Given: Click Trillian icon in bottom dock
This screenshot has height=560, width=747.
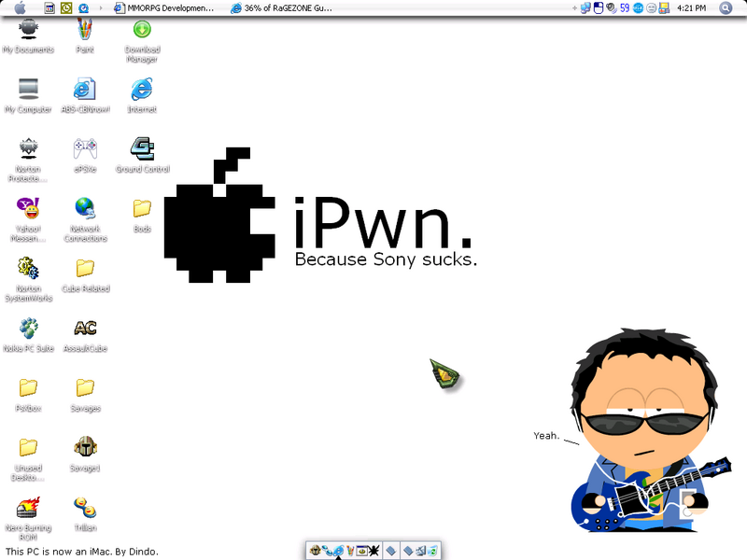Looking at the screenshot, I should [x=327, y=552].
